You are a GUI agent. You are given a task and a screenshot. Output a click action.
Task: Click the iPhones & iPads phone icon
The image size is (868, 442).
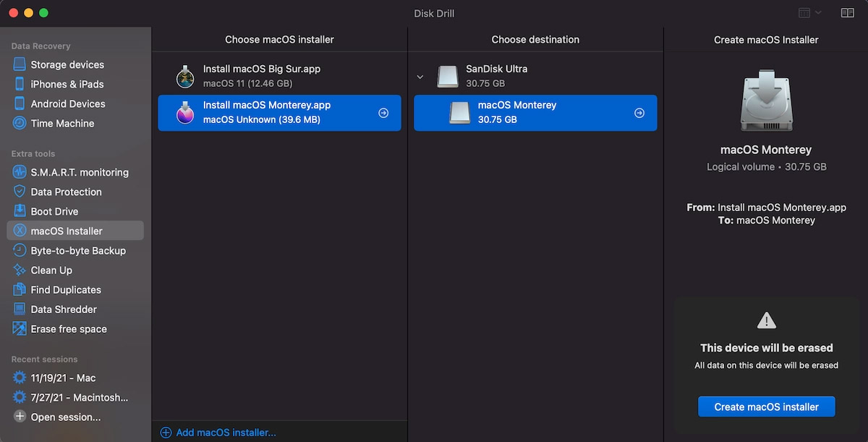click(x=20, y=84)
